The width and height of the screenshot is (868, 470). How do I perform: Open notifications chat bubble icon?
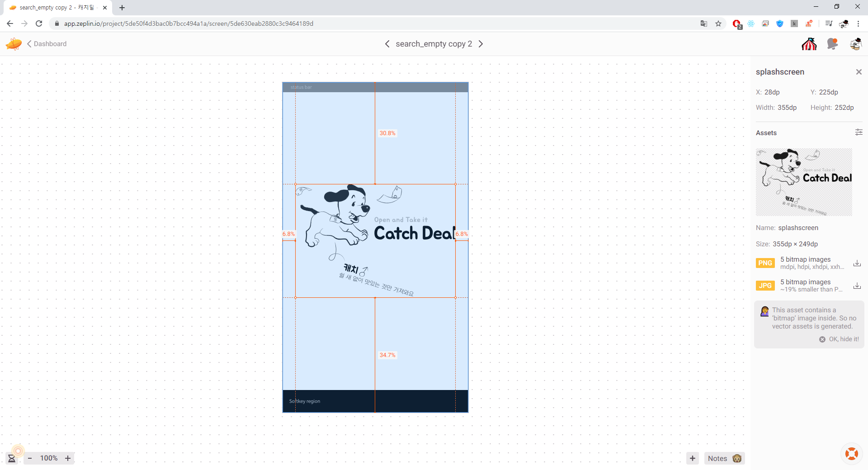tap(832, 44)
